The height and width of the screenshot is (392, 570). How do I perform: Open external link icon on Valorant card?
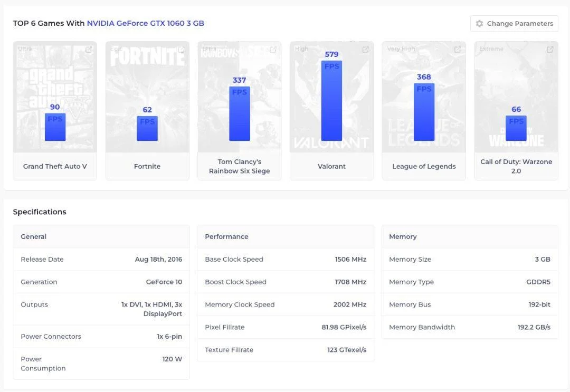pos(365,50)
